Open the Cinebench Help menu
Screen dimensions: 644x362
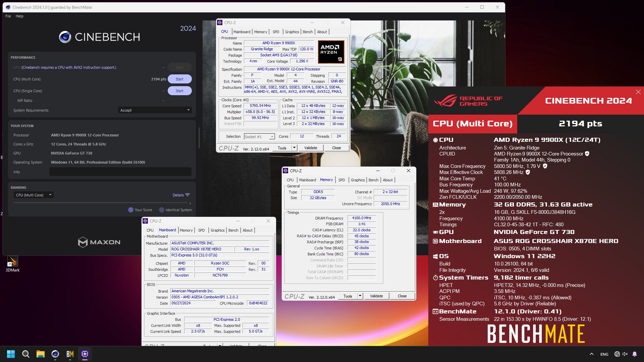coord(19,16)
